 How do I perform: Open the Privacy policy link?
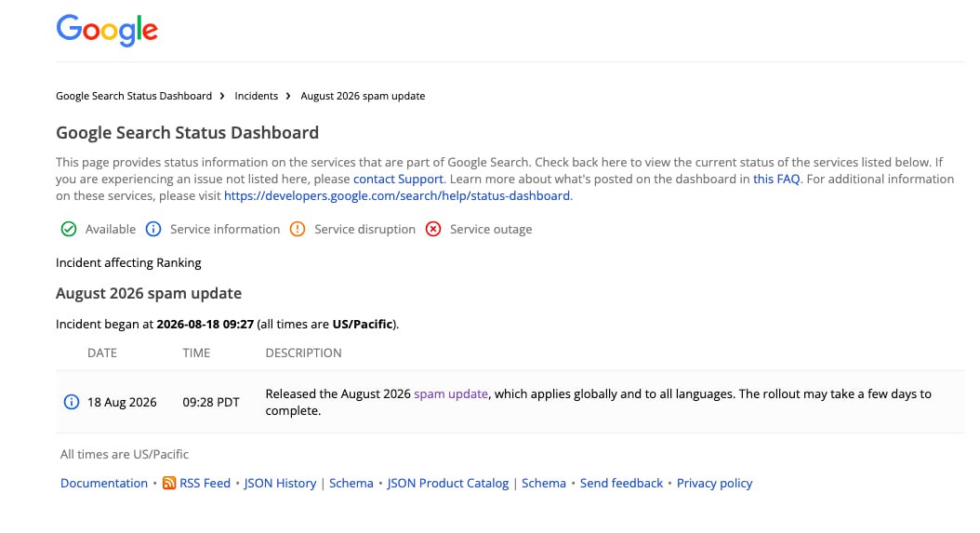714,483
